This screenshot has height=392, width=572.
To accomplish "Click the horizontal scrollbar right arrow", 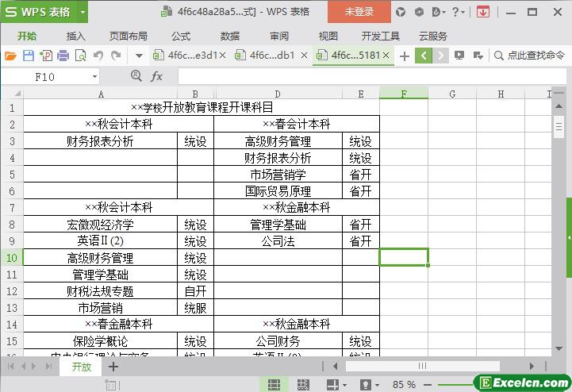I will tap(532, 366).
